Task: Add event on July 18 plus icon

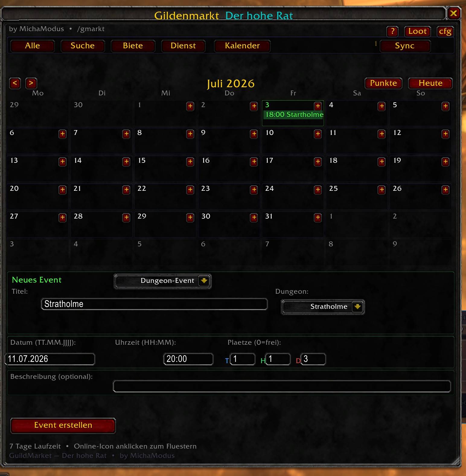Action: 382,162
